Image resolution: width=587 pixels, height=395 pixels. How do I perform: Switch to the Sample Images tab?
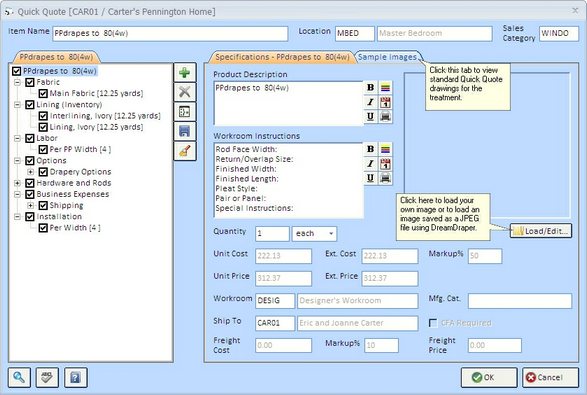click(387, 57)
